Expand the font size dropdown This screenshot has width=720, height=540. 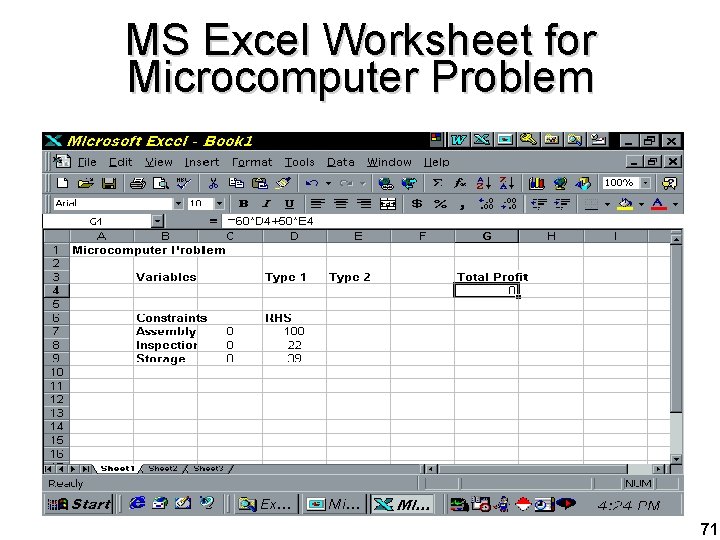point(219,203)
